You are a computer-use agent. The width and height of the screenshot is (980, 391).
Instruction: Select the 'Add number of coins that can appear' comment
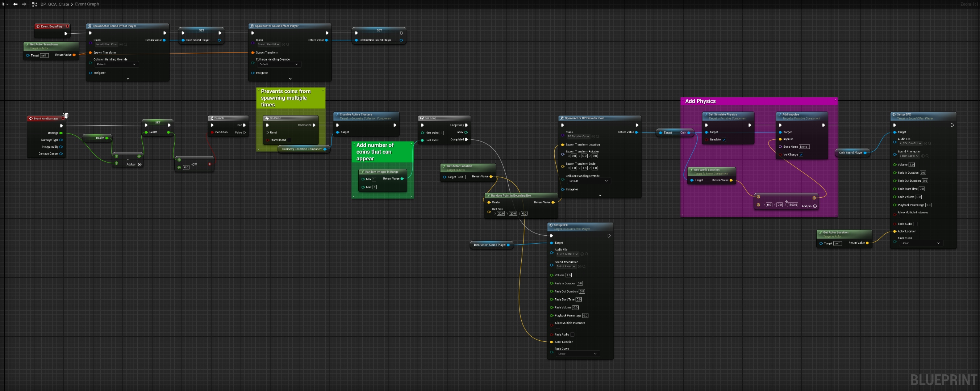382,151
